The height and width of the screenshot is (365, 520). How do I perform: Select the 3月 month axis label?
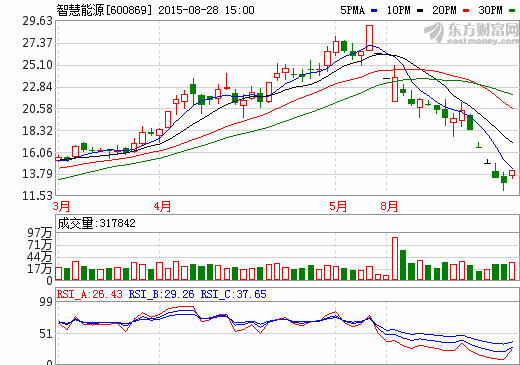62,206
